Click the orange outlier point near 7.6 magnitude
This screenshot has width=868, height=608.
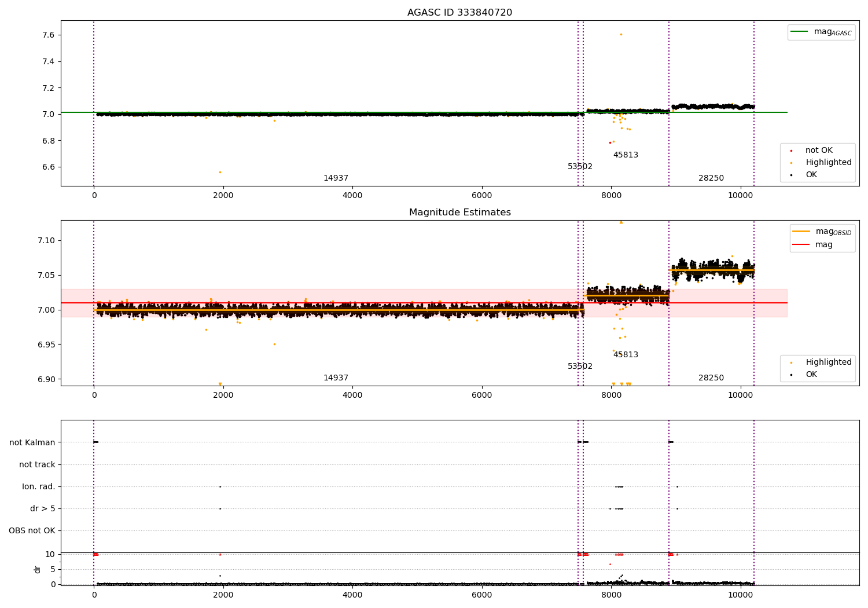(x=621, y=34)
